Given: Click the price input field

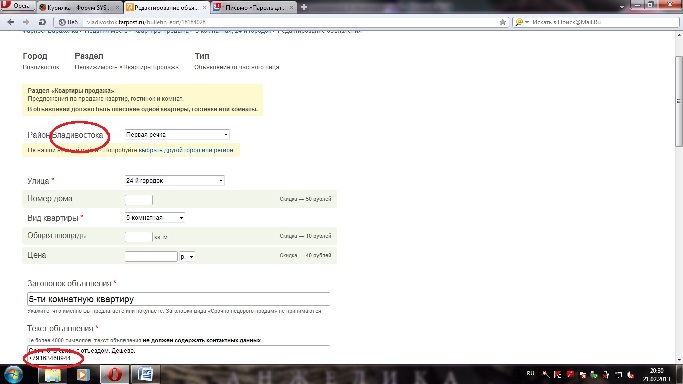Looking at the screenshot, I should (151, 256).
